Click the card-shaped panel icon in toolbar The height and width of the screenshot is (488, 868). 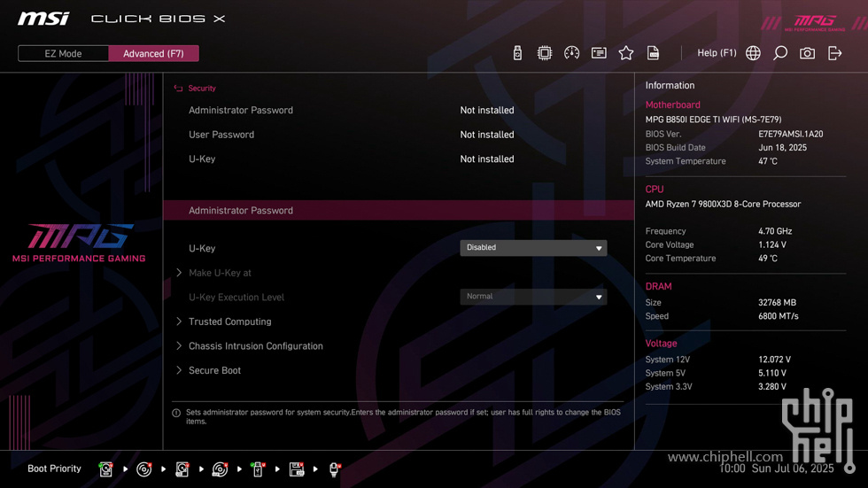click(599, 53)
